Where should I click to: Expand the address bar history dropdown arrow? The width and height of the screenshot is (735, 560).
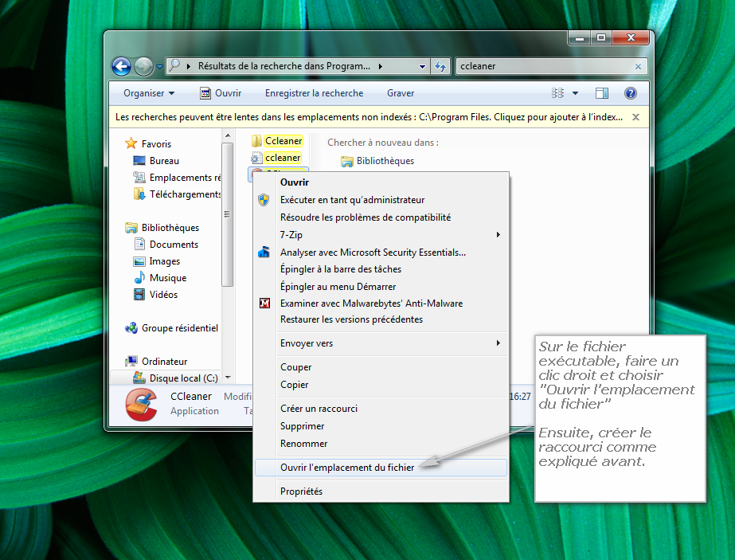422,67
